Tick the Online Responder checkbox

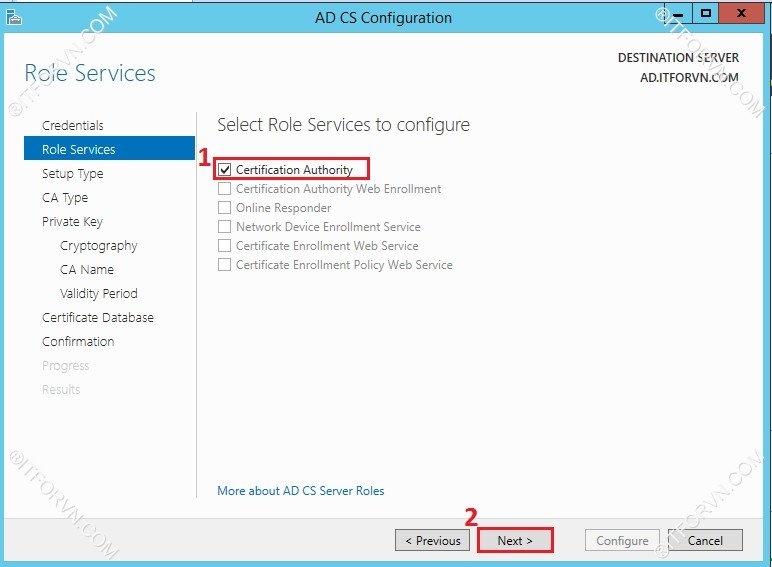pos(225,208)
